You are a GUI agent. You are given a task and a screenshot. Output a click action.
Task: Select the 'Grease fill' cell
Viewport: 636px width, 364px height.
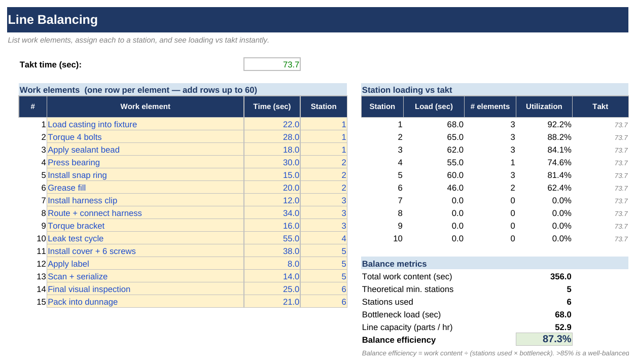145,188
